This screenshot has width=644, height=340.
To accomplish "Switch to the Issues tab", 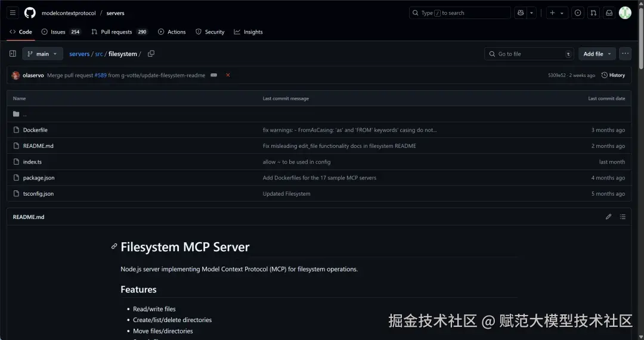I will click(61, 32).
